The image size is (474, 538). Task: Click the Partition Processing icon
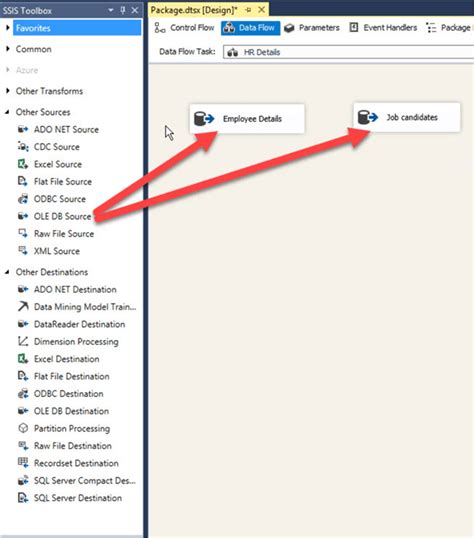coord(23,428)
